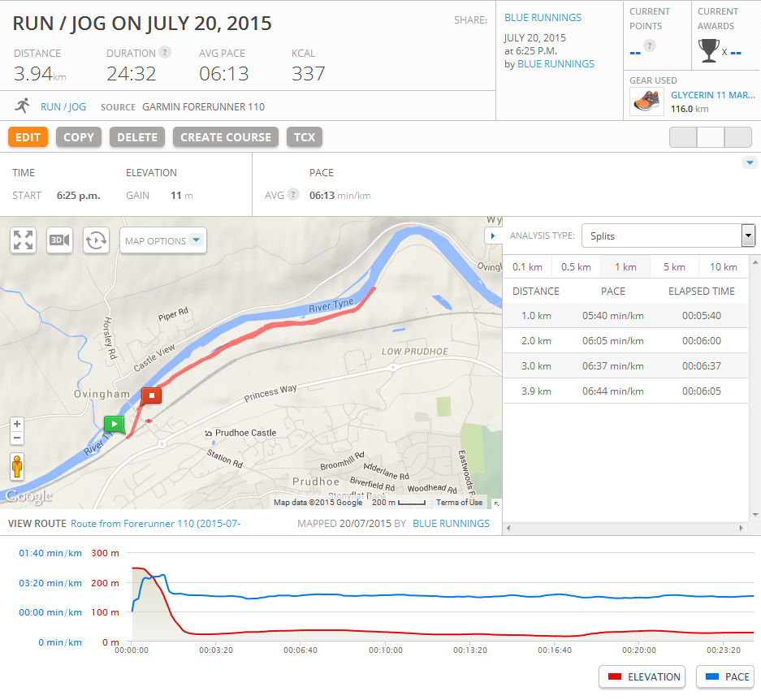Collapse the analysis panel with arrow toggle
This screenshot has height=700, width=761.
coord(493,235)
